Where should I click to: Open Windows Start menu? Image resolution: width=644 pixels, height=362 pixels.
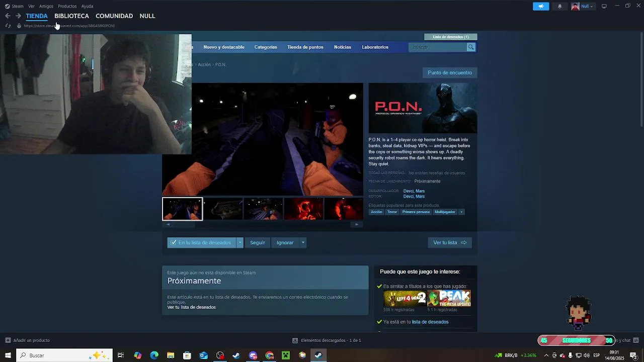pyautogui.click(x=8, y=355)
